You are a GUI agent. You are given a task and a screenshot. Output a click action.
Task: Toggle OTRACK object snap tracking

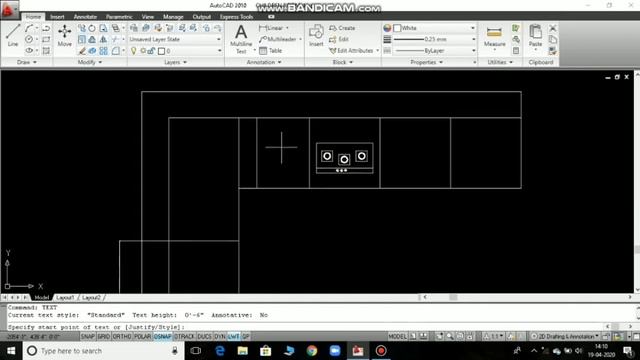(184, 336)
